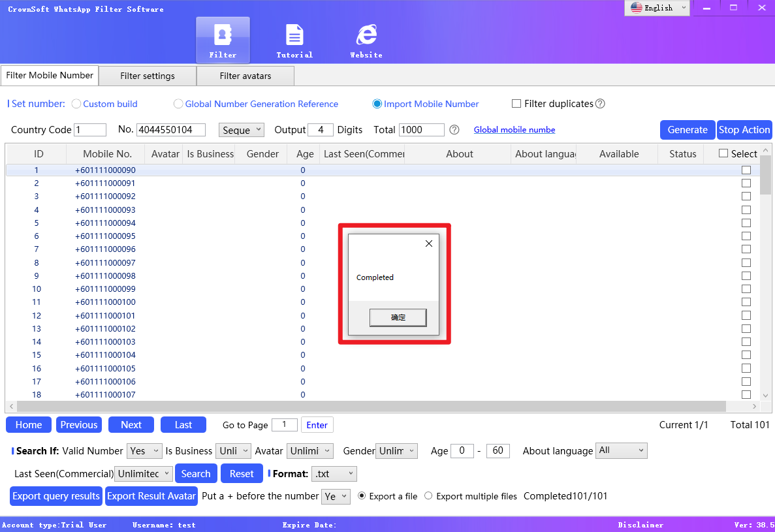Click the help icon next to Total field

[454, 129]
